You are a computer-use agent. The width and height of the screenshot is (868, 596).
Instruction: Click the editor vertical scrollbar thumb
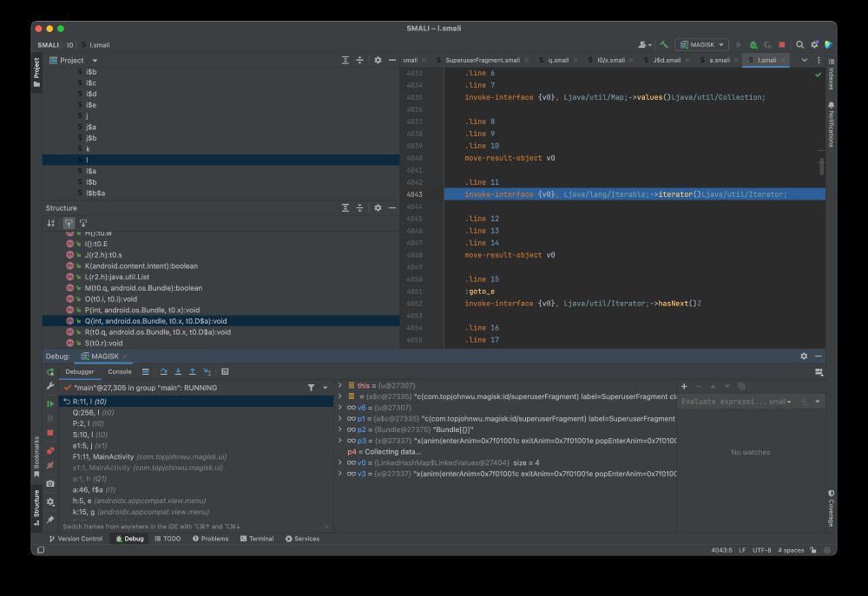click(x=821, y=166)
